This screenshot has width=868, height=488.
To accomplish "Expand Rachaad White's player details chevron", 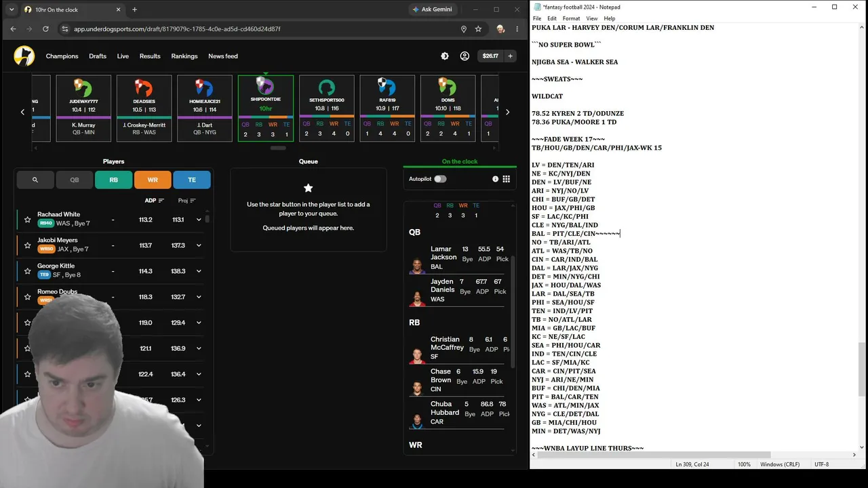I will point(199,220).
